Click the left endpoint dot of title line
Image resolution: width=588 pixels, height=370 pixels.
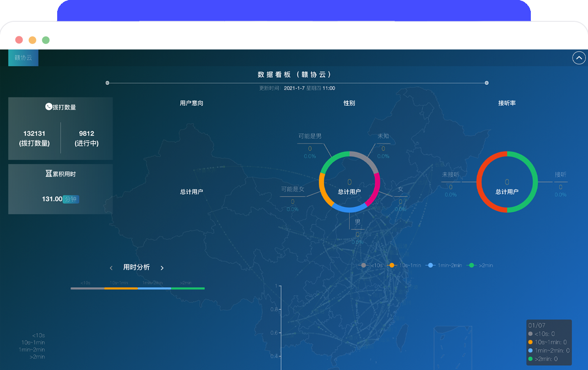click(107, 83)
